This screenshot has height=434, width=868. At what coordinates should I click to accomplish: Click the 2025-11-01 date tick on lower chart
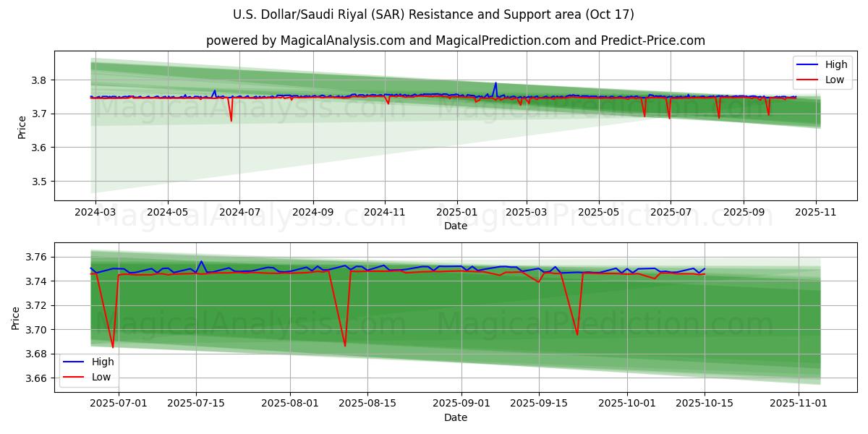click(x=798, y=404)
